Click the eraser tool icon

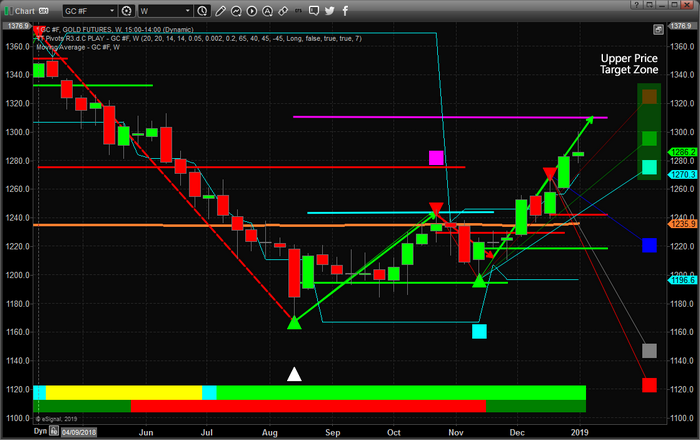pyautogui.click(x=283, y=11)
